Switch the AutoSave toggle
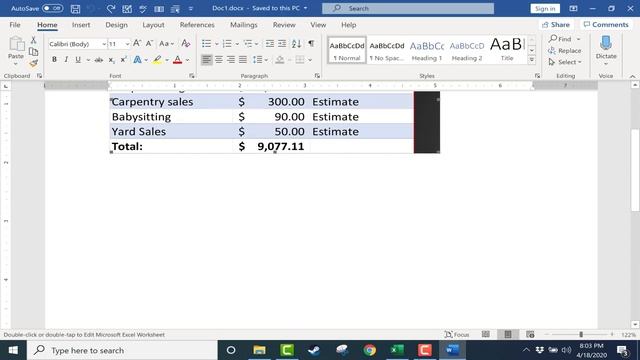Screen dimensions: 640x360 click(x=52, y=8)
